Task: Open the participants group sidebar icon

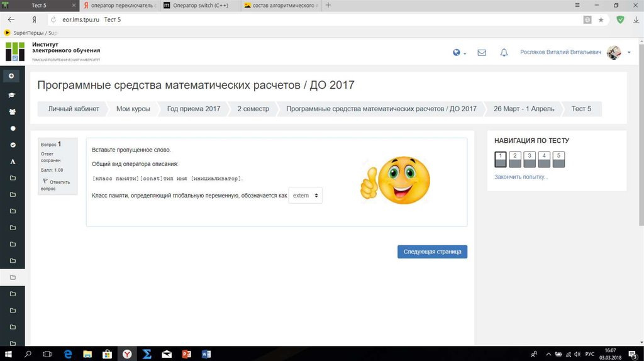Action: click(13, 112)
